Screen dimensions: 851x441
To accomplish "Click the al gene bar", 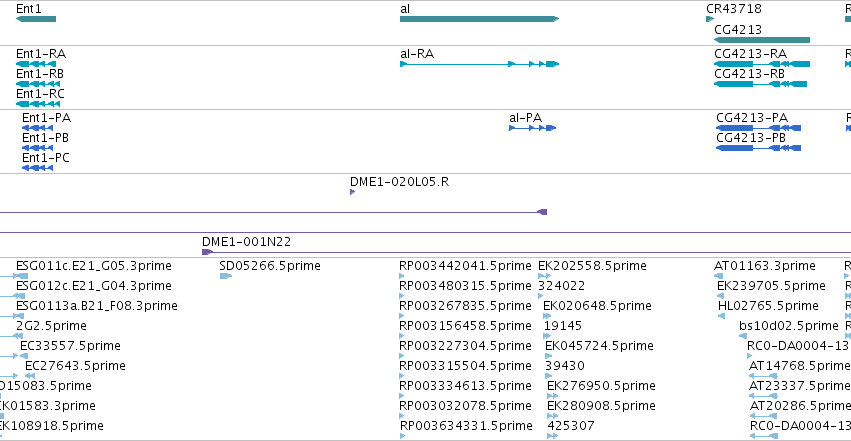I will pyautogui.click(x=479, y=19).
